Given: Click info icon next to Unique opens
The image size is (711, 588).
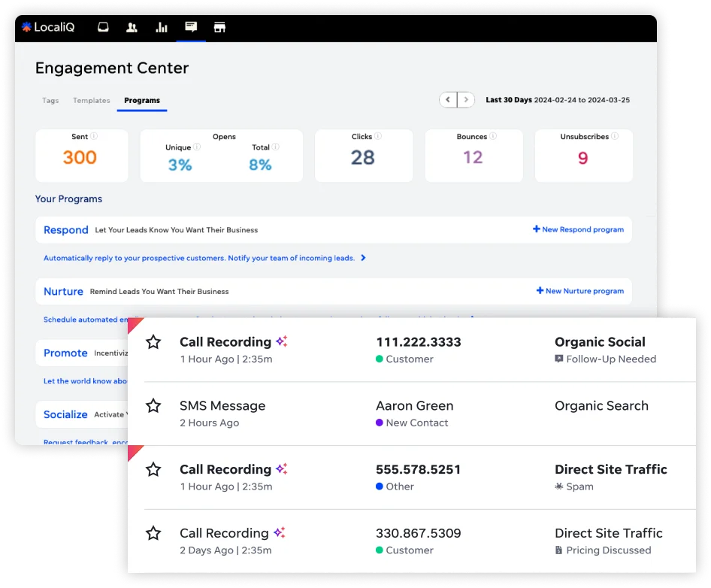Looking at the screenshot, I should click(197, 147).
